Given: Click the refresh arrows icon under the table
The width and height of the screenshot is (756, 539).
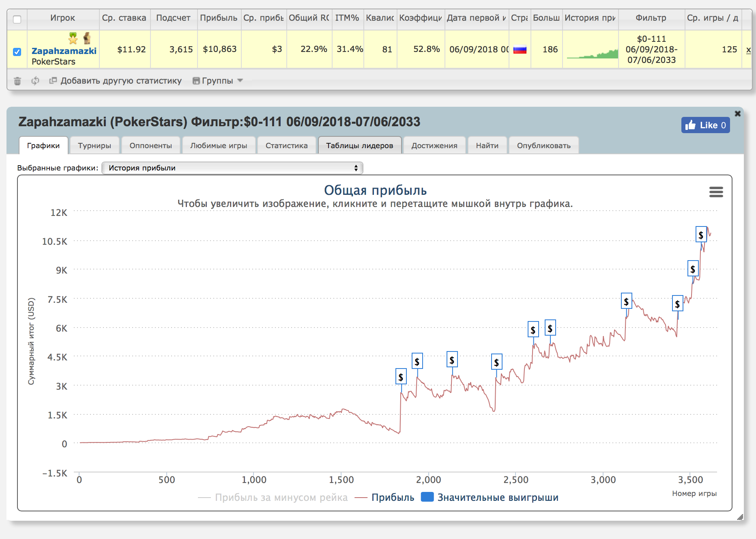Looking at the screenshot, I should coord(35,81).
